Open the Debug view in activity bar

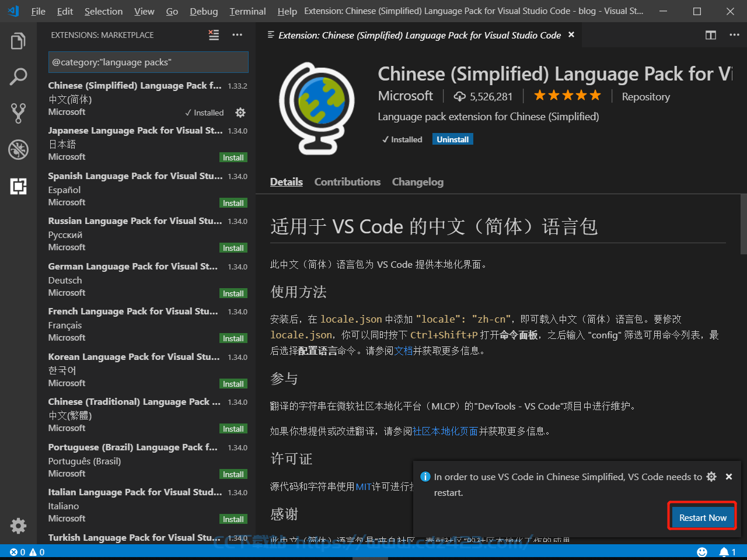point(18,149)
